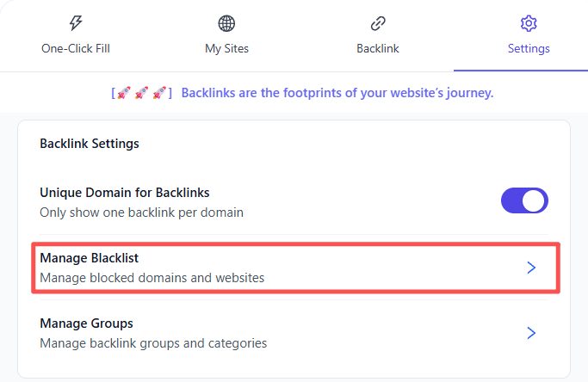588x382 pixels.
Task: Switch to the My Sites tab label
Action: (227, 49)
